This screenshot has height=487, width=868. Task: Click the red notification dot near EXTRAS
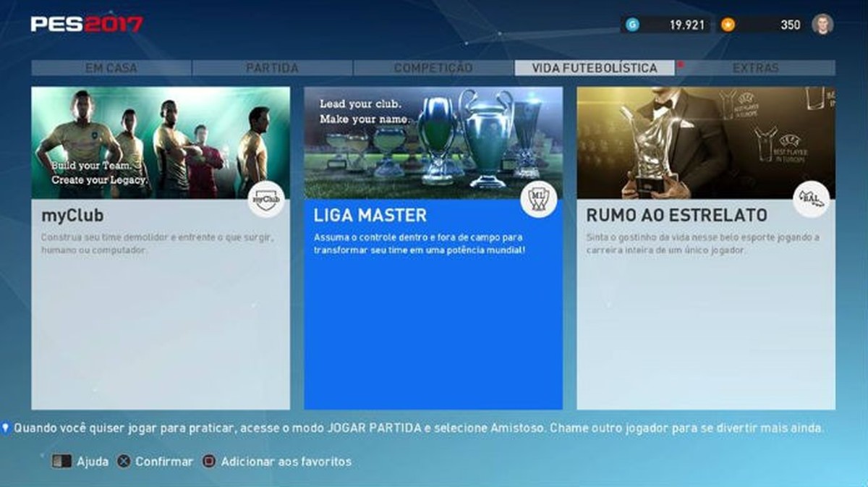tap(681, 64)
